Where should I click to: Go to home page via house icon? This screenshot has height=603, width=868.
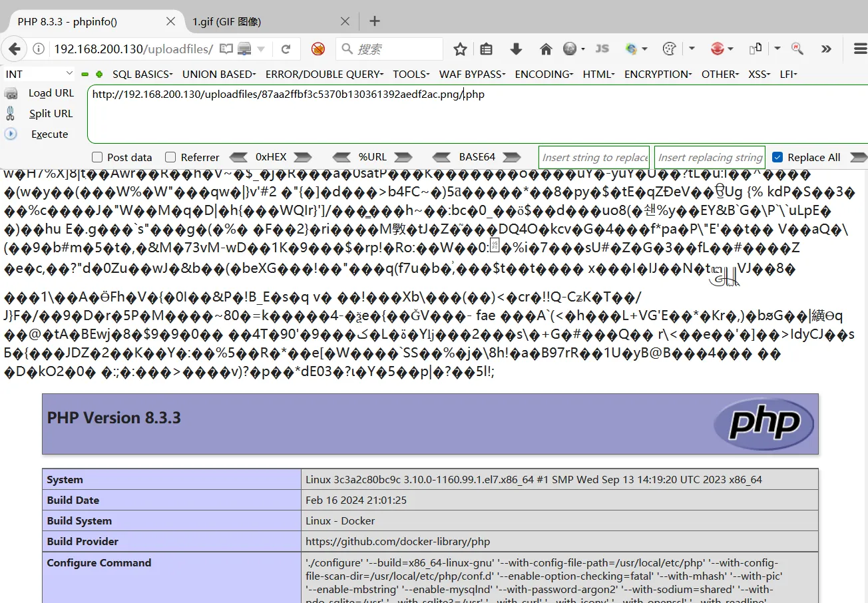click(x=546, y=49)
